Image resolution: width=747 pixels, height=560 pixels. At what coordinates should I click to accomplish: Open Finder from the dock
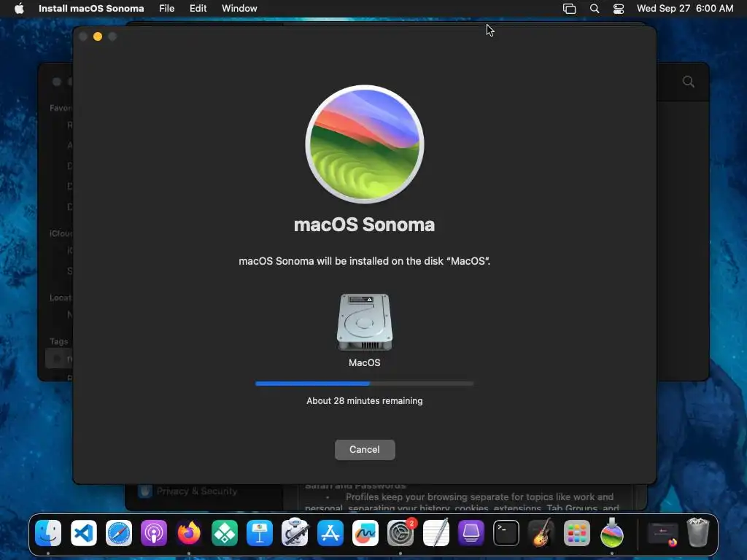48,533
